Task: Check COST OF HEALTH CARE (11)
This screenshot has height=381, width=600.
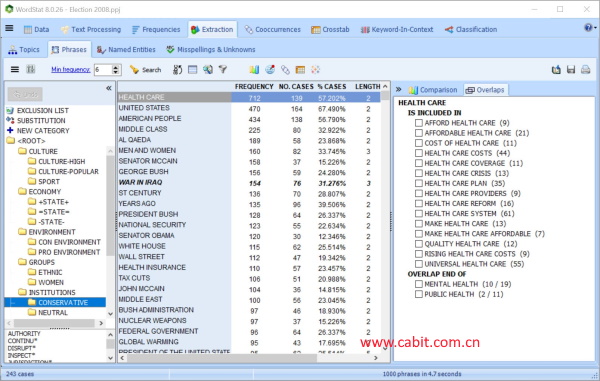Action: click(419, 143)
